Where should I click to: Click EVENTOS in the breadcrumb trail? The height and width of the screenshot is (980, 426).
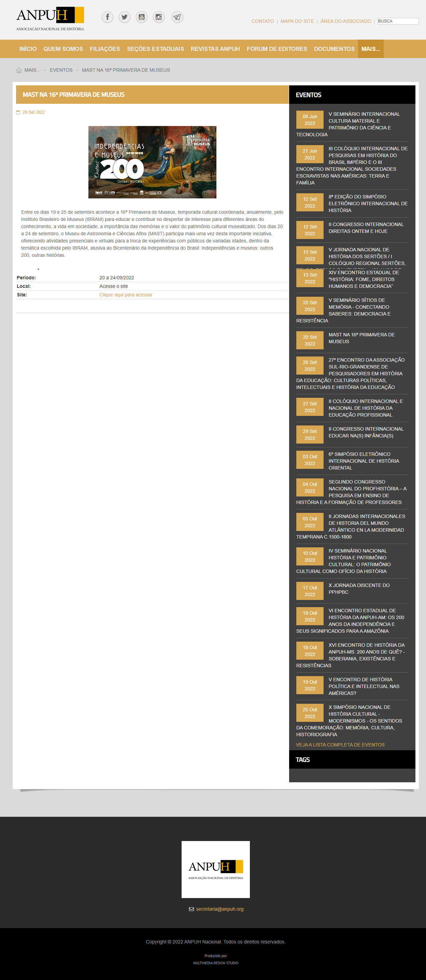pos(61,70)
